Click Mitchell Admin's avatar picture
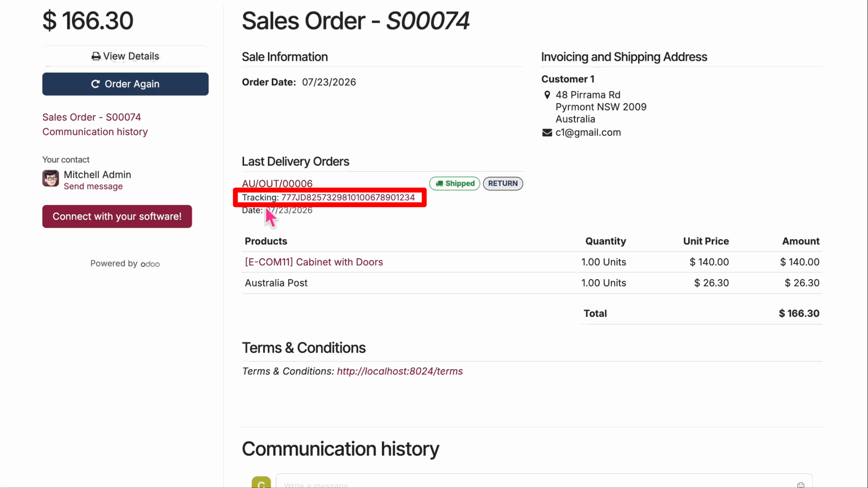This screenshot has height=488, width=868. point(51,178)
